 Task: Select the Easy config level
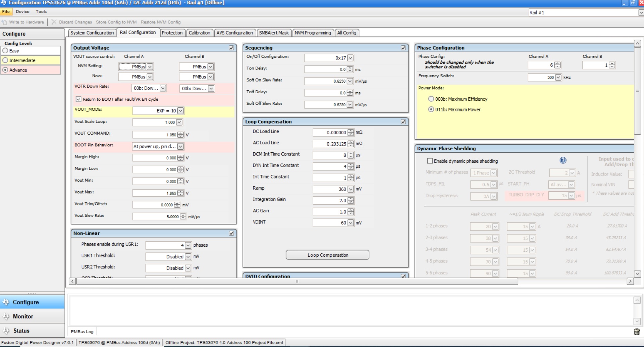[x=5, y=51]
